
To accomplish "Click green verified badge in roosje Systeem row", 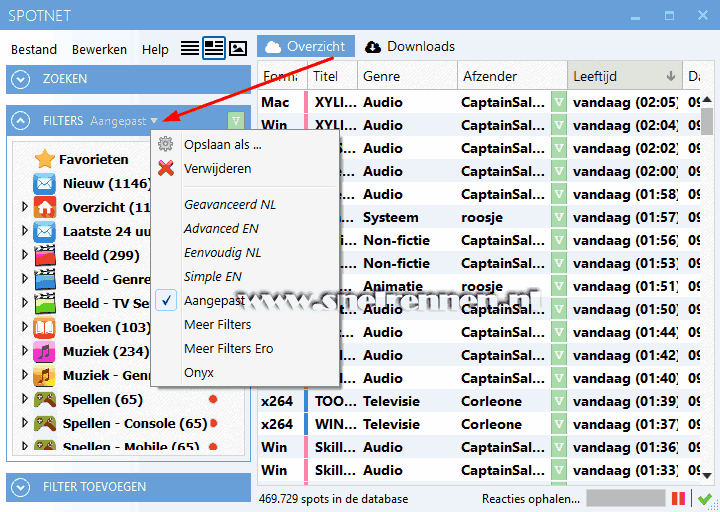I will coord(559,217).
